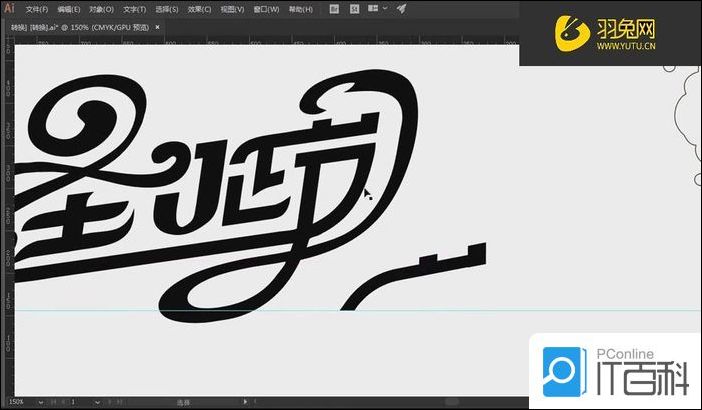The image size is (702, 410).
Task: Click the previous artboard arrow in status bar
Action: (61, 402)
